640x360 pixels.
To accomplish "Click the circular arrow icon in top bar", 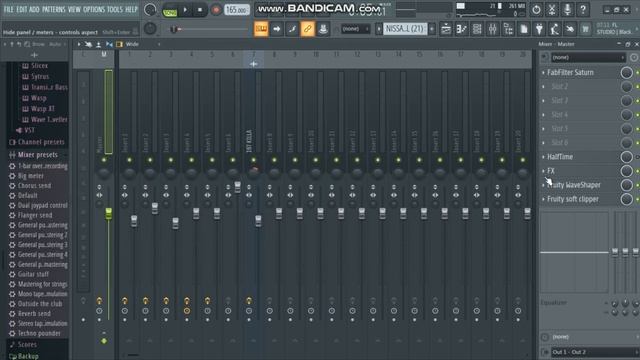I will [x=536, y=9].
